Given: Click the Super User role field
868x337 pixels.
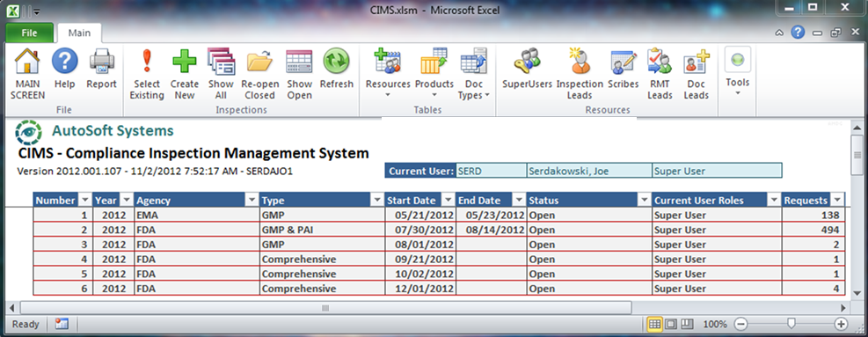Looking at the screenshot, I should point(717,171).
